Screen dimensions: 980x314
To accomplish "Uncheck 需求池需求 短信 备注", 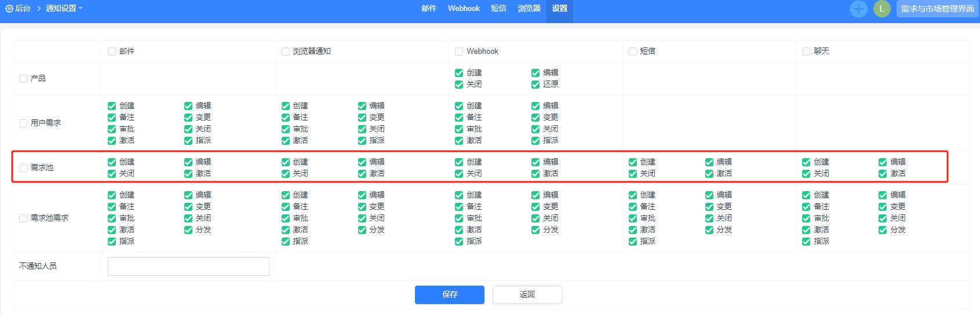I will [x=633, y=207].
